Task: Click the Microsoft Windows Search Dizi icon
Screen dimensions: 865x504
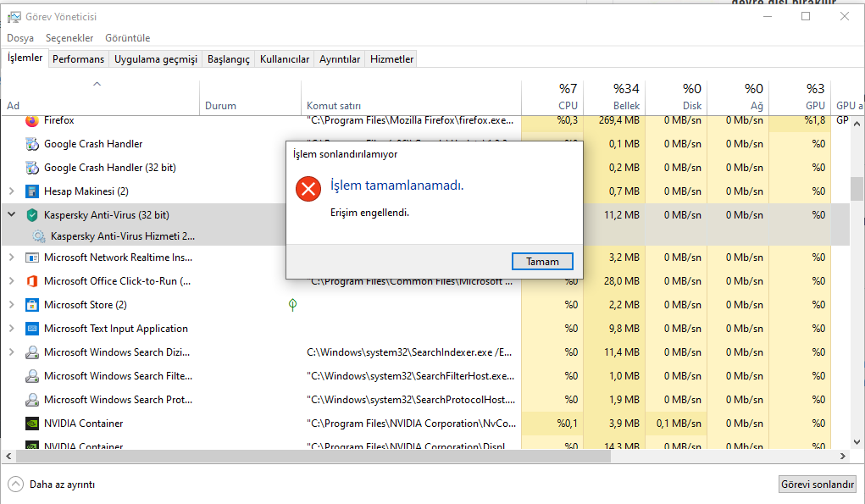Action: click(32, 352)
